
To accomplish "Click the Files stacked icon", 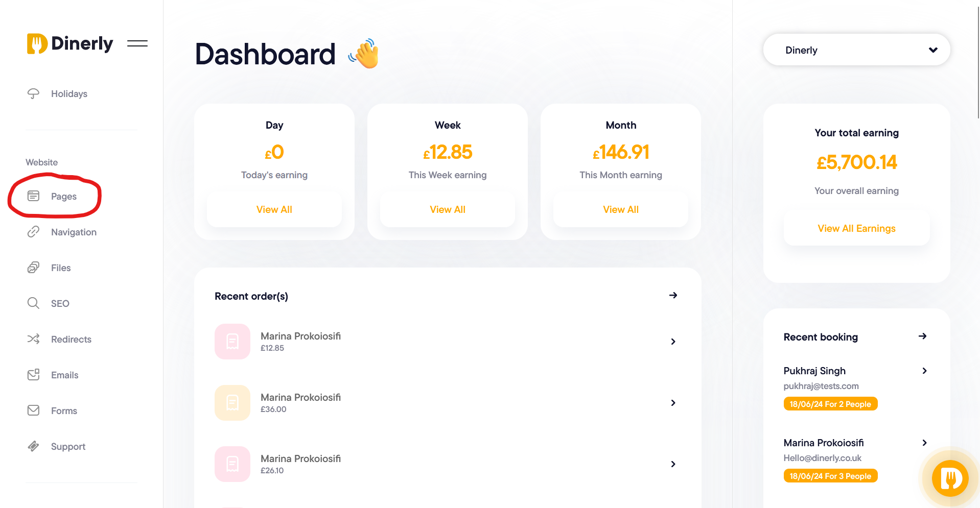I will [33, 268].
